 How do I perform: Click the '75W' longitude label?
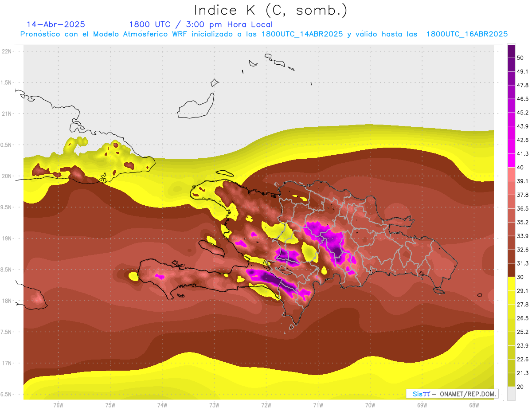[110, 405]
